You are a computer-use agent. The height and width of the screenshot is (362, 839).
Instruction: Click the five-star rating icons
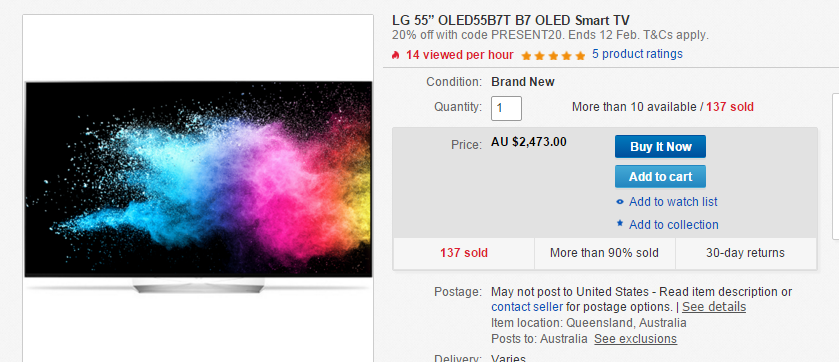[553, 55]
